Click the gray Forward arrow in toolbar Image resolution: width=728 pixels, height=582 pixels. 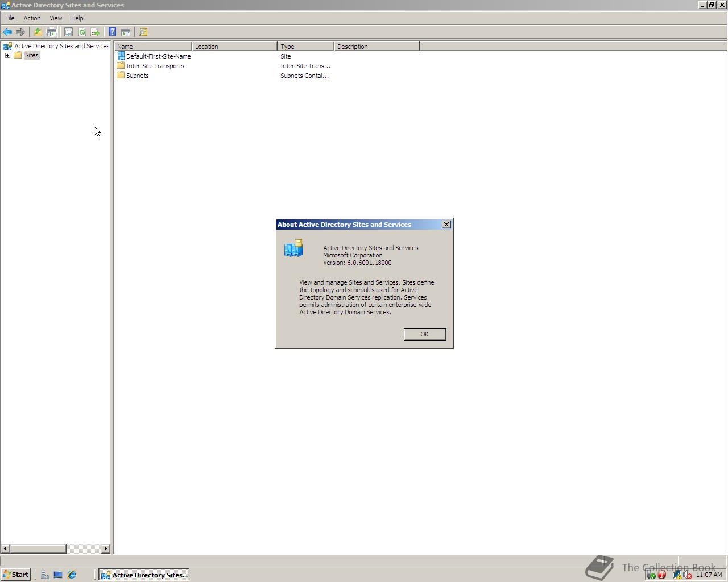(20, 32)
